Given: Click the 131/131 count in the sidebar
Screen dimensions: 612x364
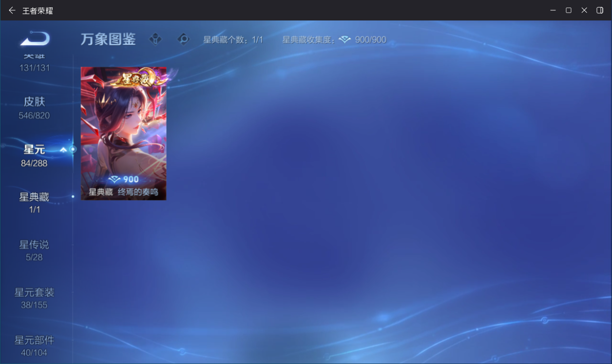Looking at the screenshot, I should tap(35, 68).
